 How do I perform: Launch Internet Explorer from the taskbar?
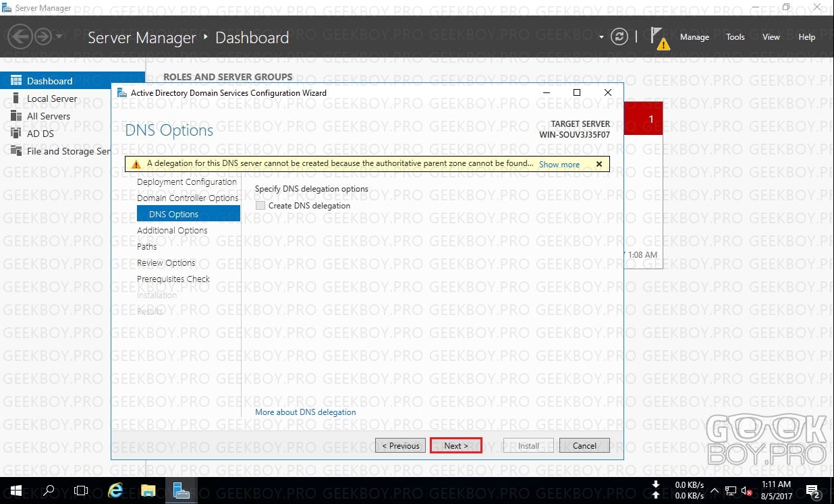click(115, 491)
